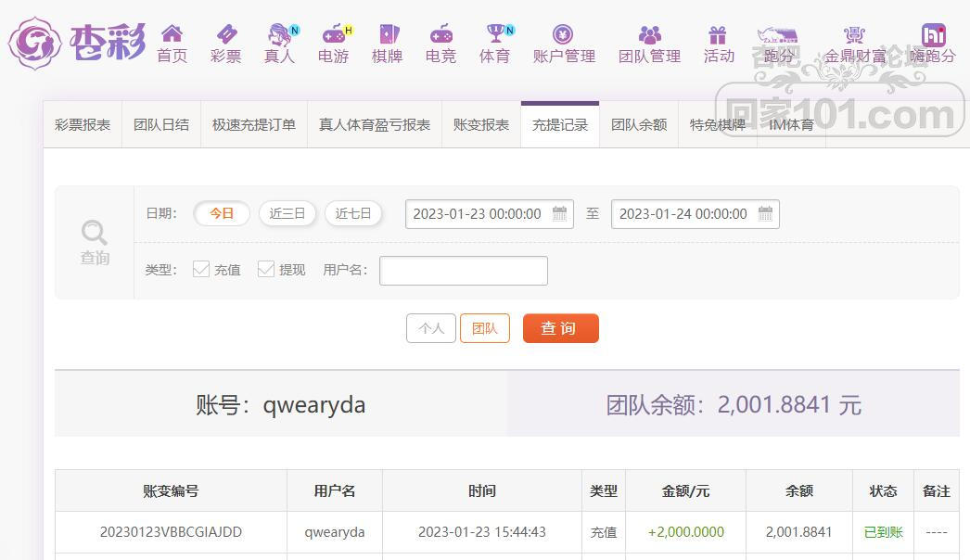This screenshot has width=970, height=560.
Task: Switch to the 充提记录 tab
Action: tap(560, 125)
